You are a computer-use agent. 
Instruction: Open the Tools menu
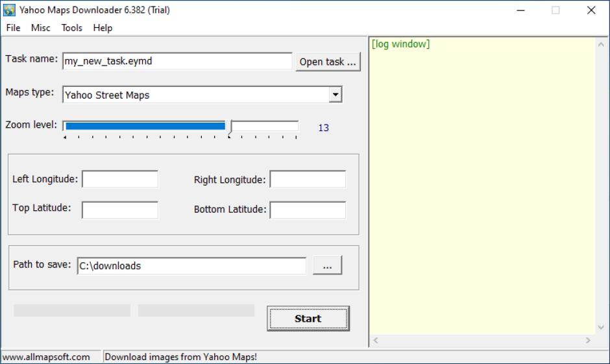(71, 28)
